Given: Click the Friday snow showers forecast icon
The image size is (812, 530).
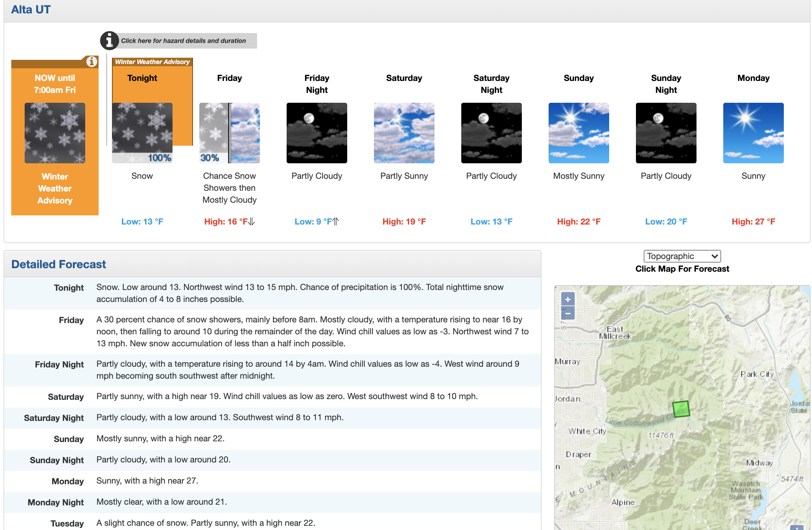Looking at the screenshot, I should coord(230,133).
